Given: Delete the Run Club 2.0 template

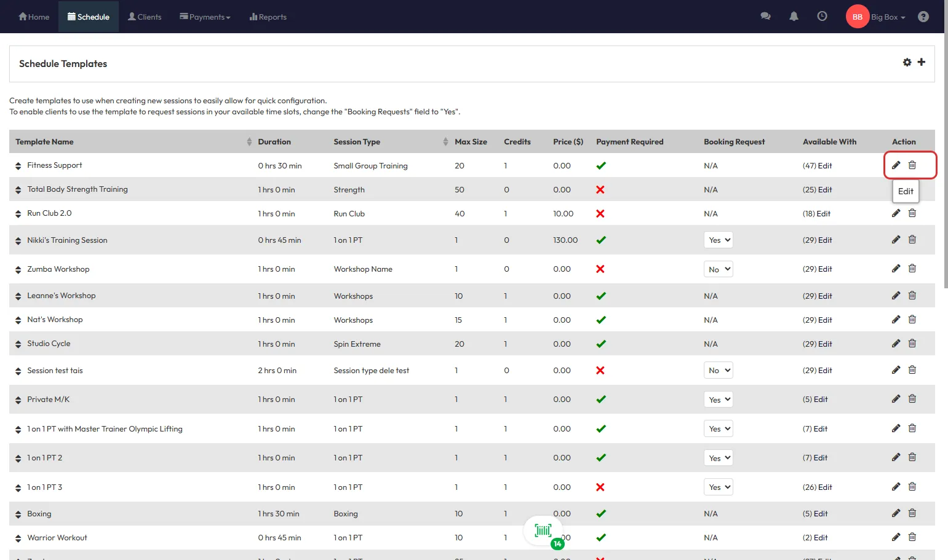Looking at the screenshot, I should [x=912, y=213].
